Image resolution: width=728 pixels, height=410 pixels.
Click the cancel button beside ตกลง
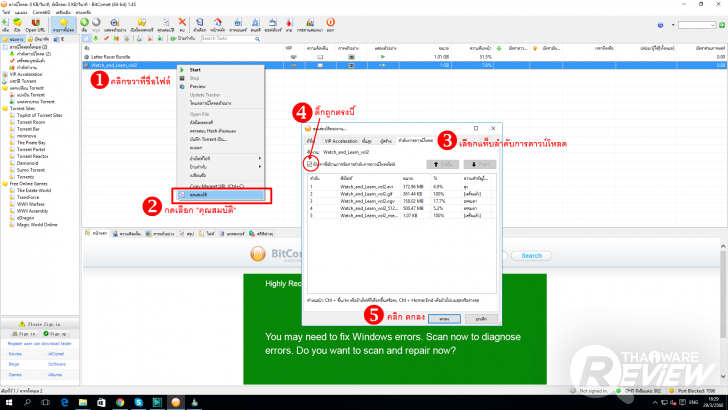481,319
